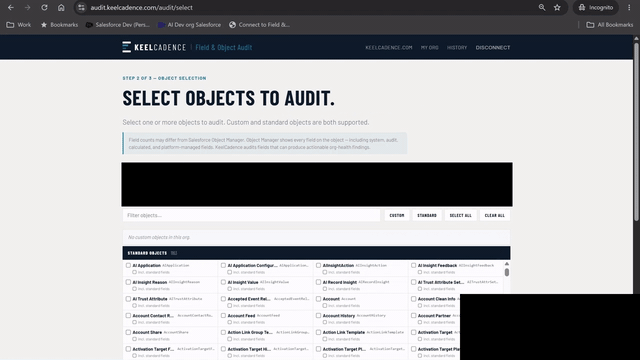Click the zoom magnifier icon in address bar
This screenshot has height=360, width=640.
click(x=542, y=7)
